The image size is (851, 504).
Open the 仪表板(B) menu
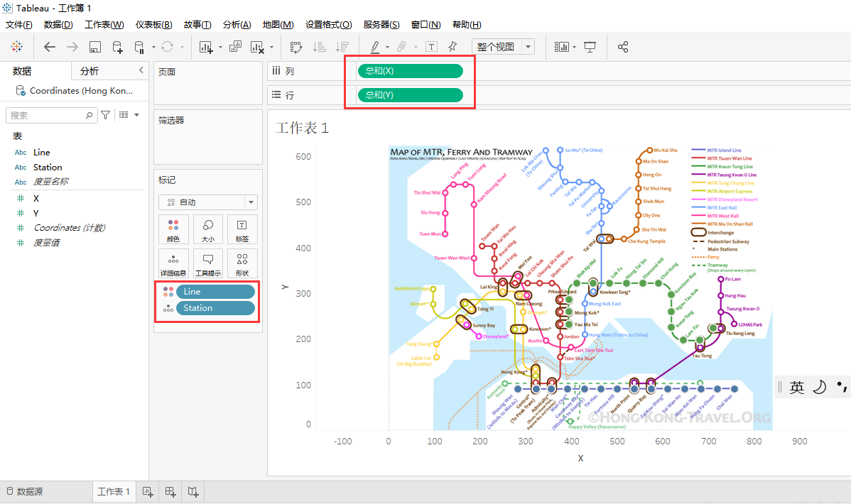153,24
